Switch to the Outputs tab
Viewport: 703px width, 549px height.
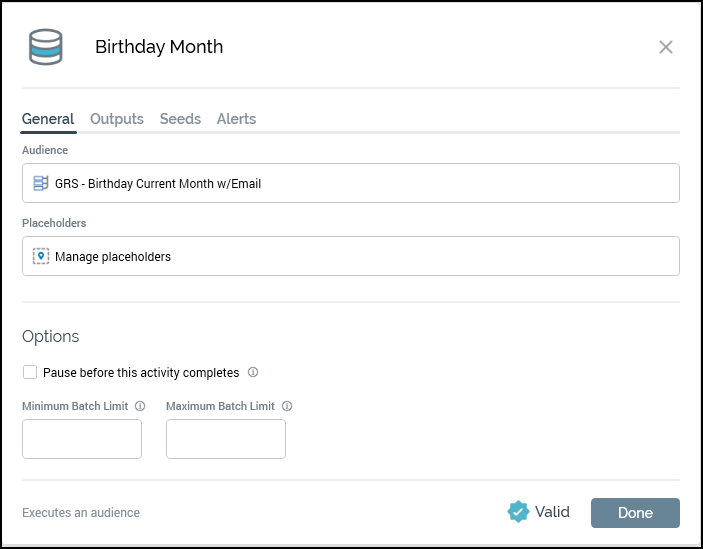pyautogui.click(x=117, y=119)
